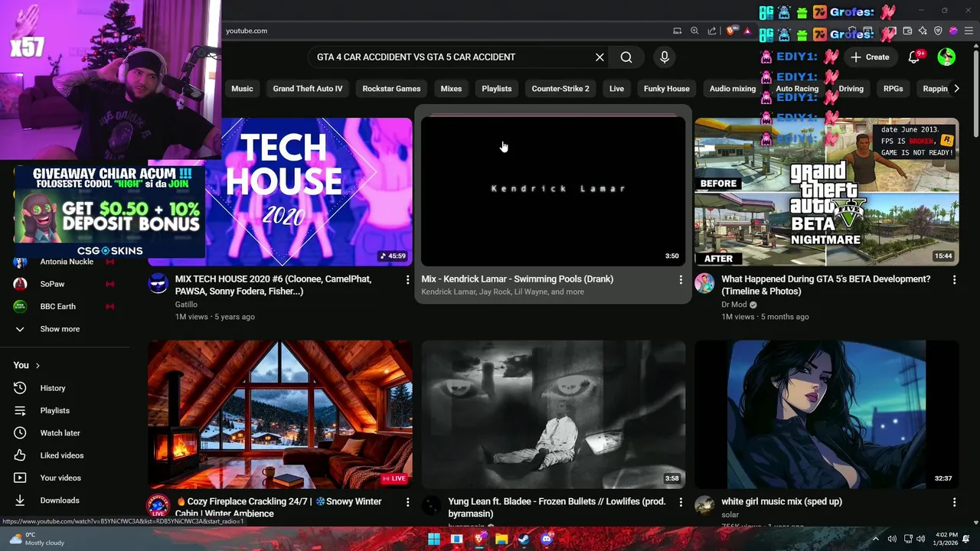Open Leo AI sparkle icon in toolbar

point(923,31)
